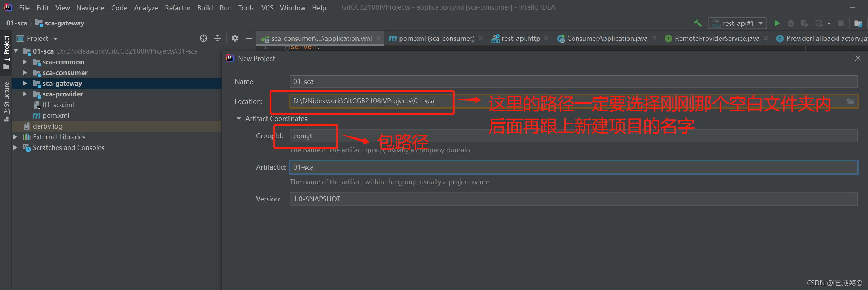The width and height of the screenshot is (868, 290).
Task: Open the Tools menu
Action: (246, 8)
